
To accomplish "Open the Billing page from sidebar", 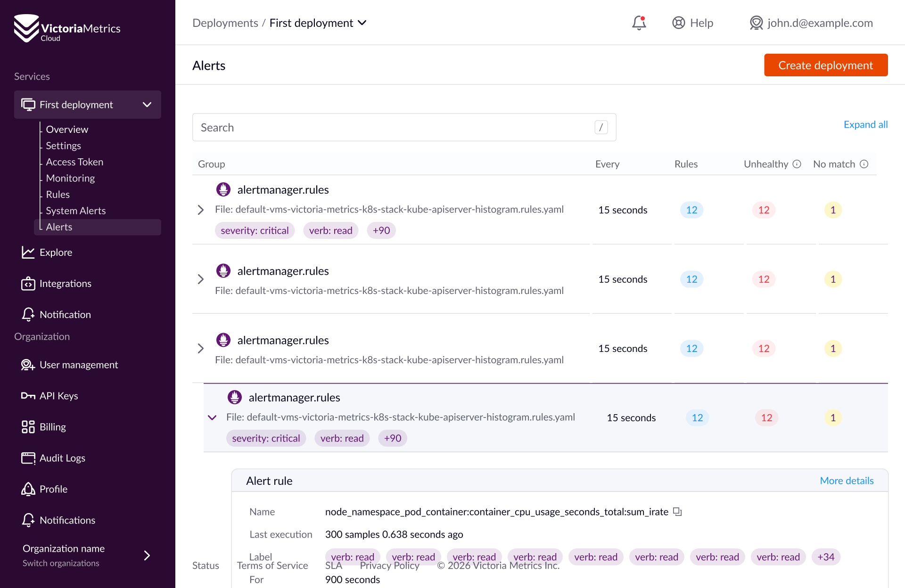I will pos(52,427).
